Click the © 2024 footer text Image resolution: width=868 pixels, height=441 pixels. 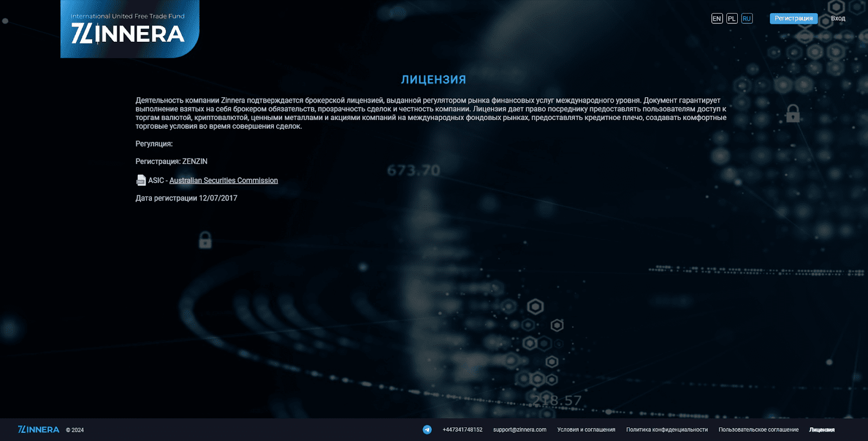tap(75, 430)
